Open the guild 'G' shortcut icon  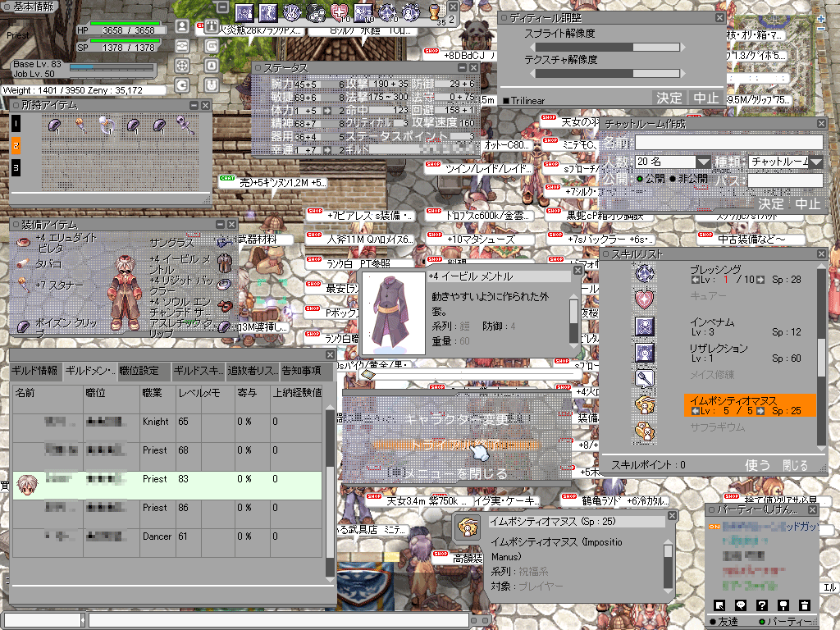[x=182, y=84]
